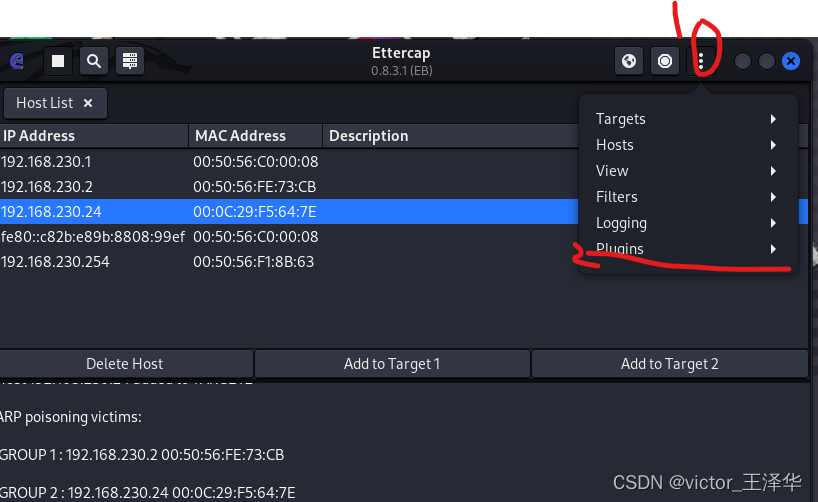This screenshot has width=818, height=502.
Task: Open the three-dot Ettercap menu
Action: pos(701,61)
